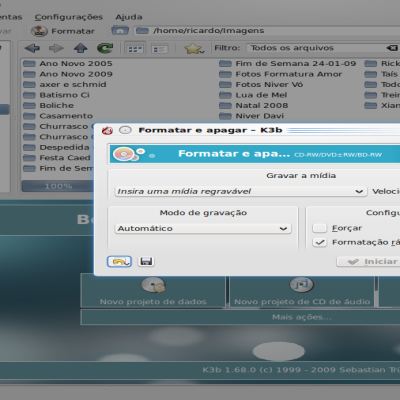Select Fim de Semana 24-01-09 folder
Viewport: 400px width, 400px height.
(288, 63)
